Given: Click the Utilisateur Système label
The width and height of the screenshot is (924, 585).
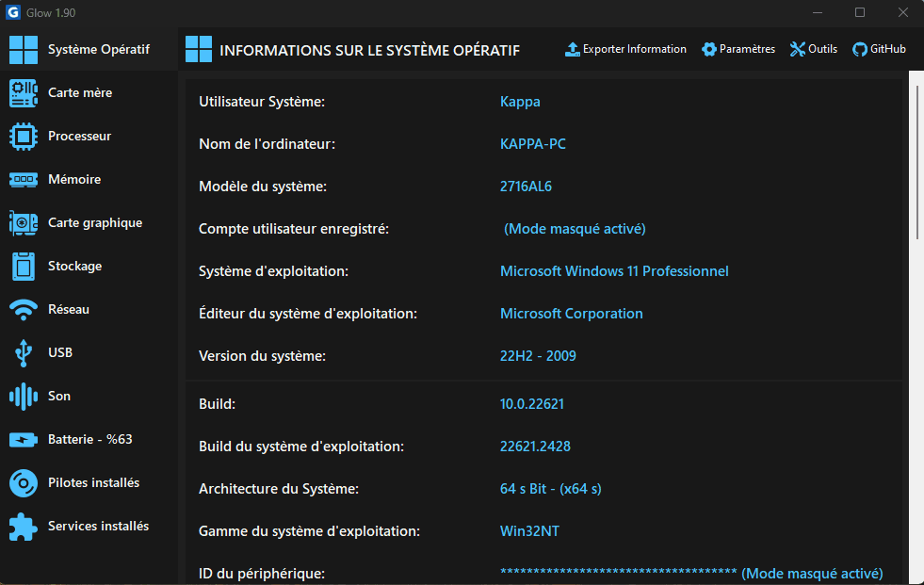Looking at the screenshot, I should (x=262, y=102).
